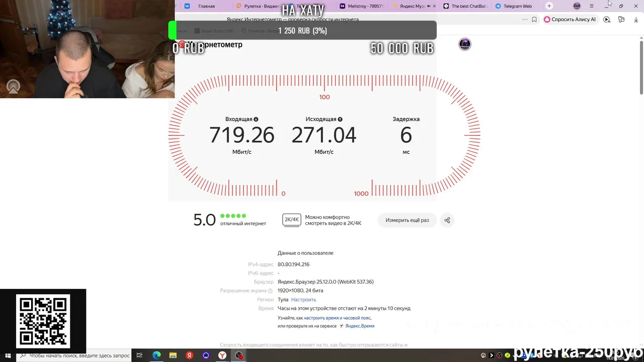Click the outgoing speed value 271.04
Image resolution: width=644 pixels, height=362 pixels.
(x=324, y=135)
